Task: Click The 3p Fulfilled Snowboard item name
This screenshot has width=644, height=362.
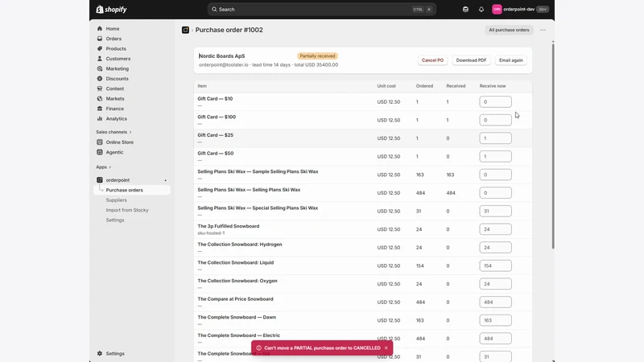Action: pyautogui.click(x=229, y=226)
